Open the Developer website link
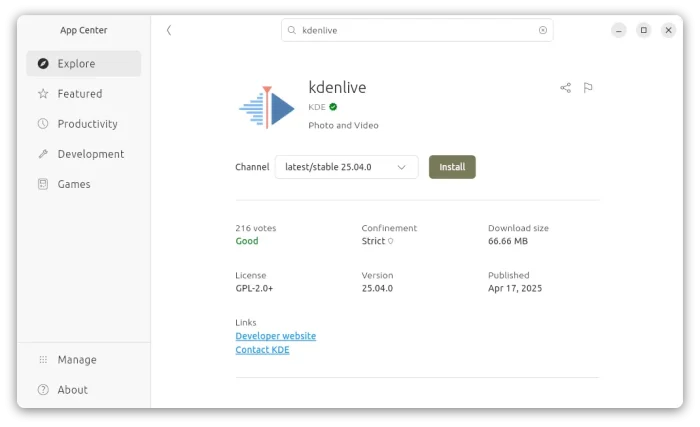This screenshot has width=700, height=427. pos(275,336)
